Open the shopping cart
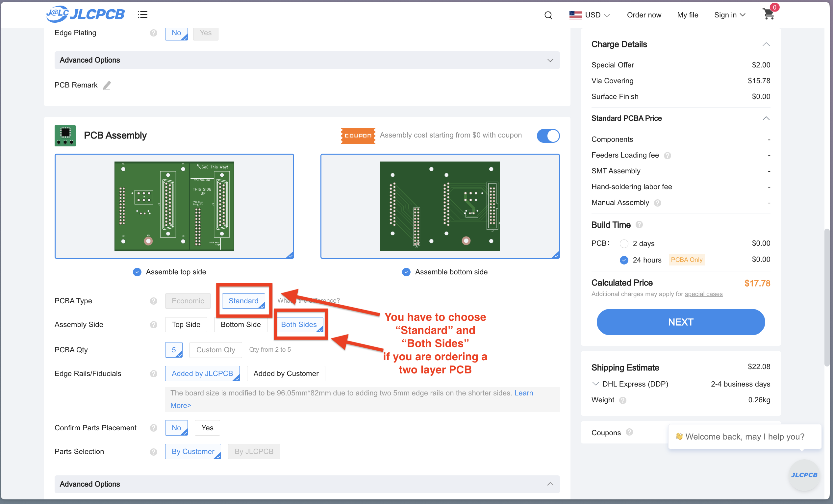This screenshot has width=833, height=504. [x=769, y=14]
